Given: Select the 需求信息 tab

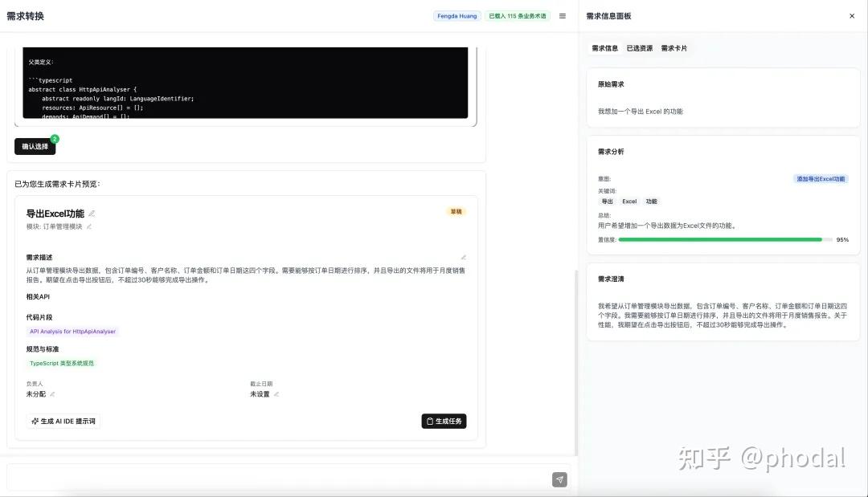Looking at the screenshot, I should [x=604, y=48].
